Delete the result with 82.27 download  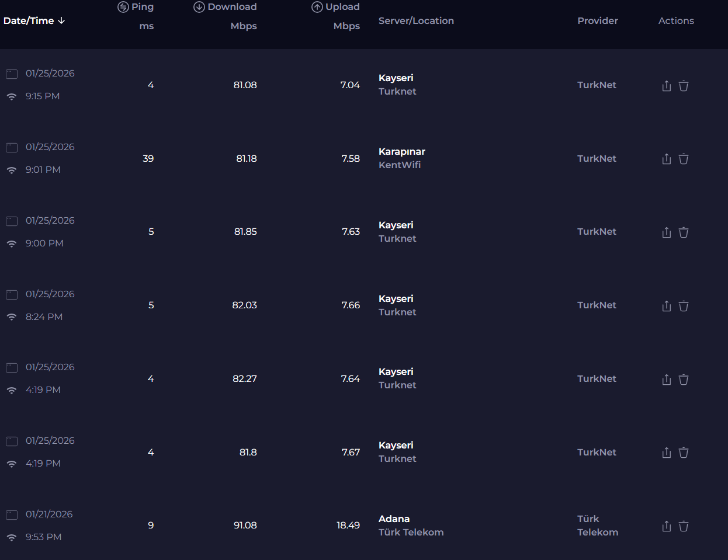click(x=684, y=380)
